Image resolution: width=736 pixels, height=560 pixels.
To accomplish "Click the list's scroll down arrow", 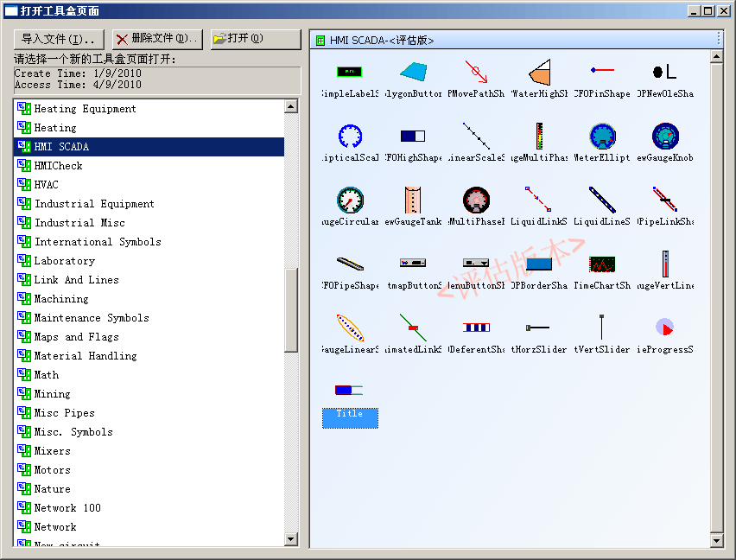I will tap(291, 539).
